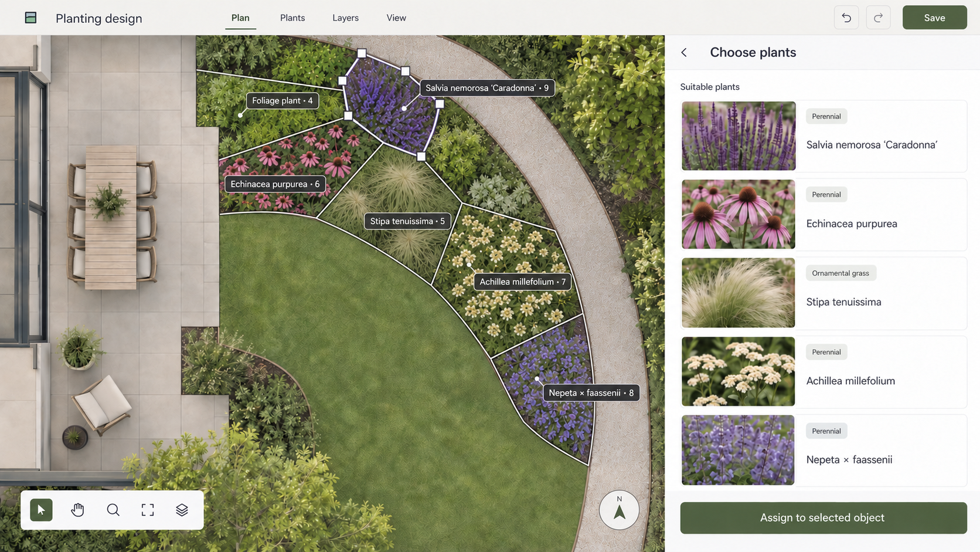Viewport: 980px width, 552px height.
Task: Click the fit-to-screen frame tool
Action: pos(148,510)
